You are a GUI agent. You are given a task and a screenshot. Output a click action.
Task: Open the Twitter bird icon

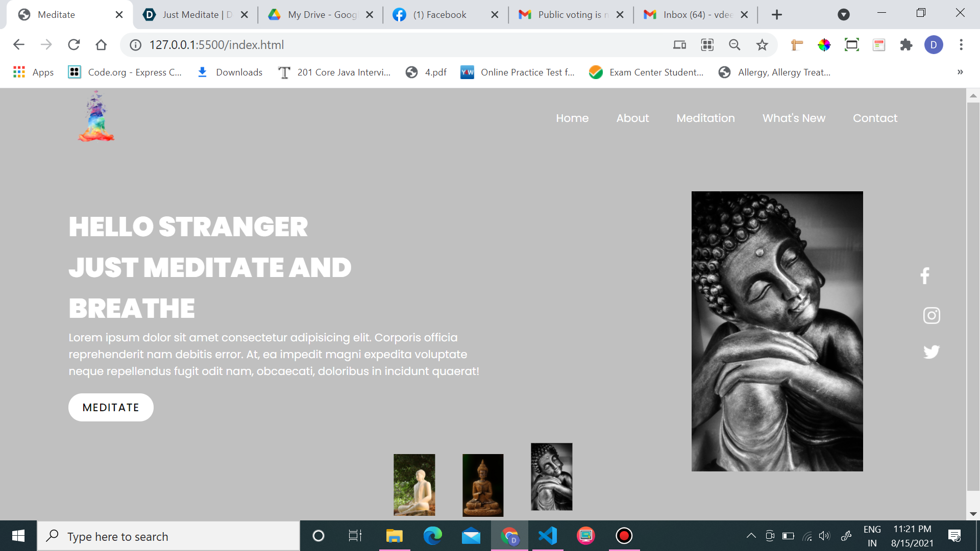click(x=932, y=352)
